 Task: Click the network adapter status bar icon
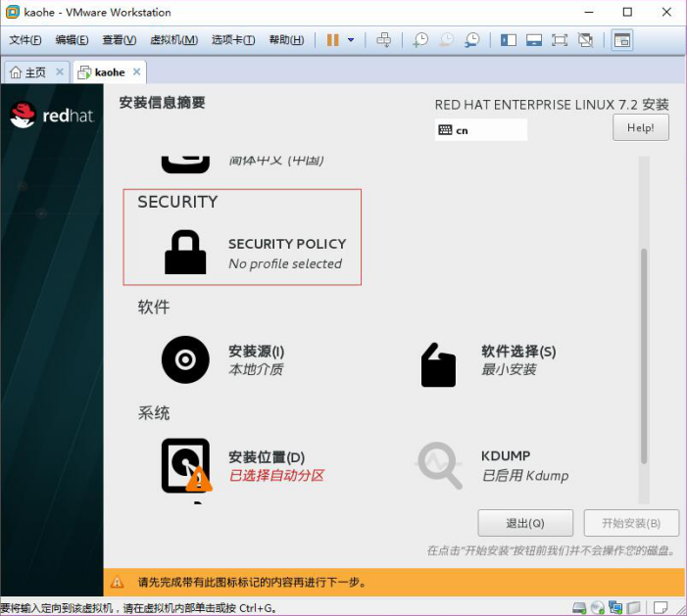[x=615, y=607]
